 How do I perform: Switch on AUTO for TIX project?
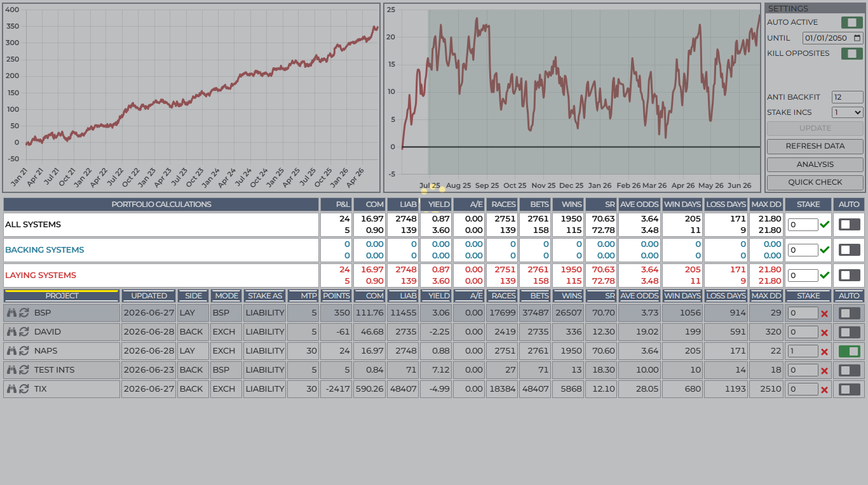click(x=850, y=389)
